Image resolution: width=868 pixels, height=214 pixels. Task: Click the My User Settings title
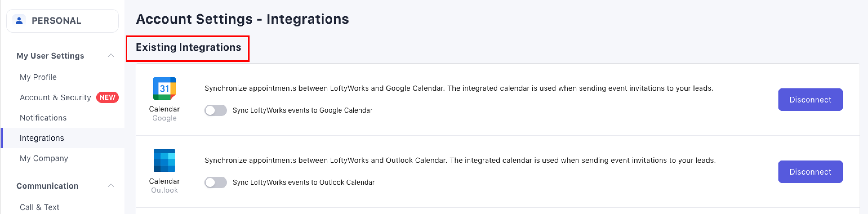tap(50, 55)
